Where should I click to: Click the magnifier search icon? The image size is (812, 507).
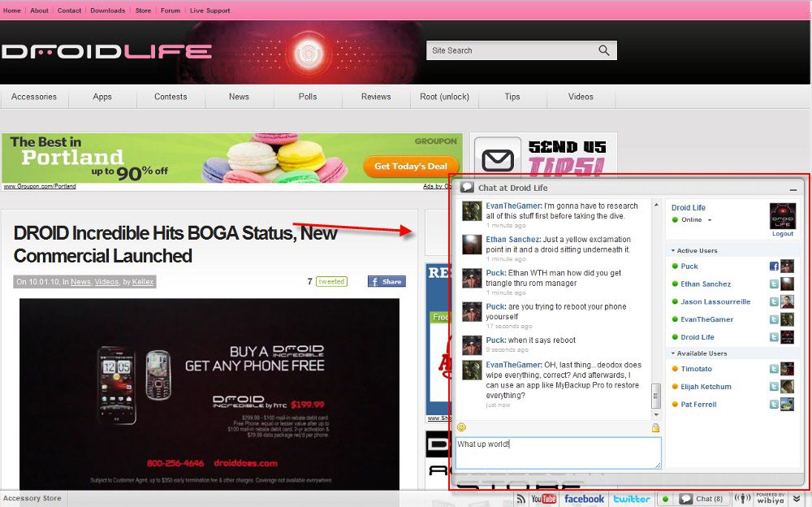(604, 50)
